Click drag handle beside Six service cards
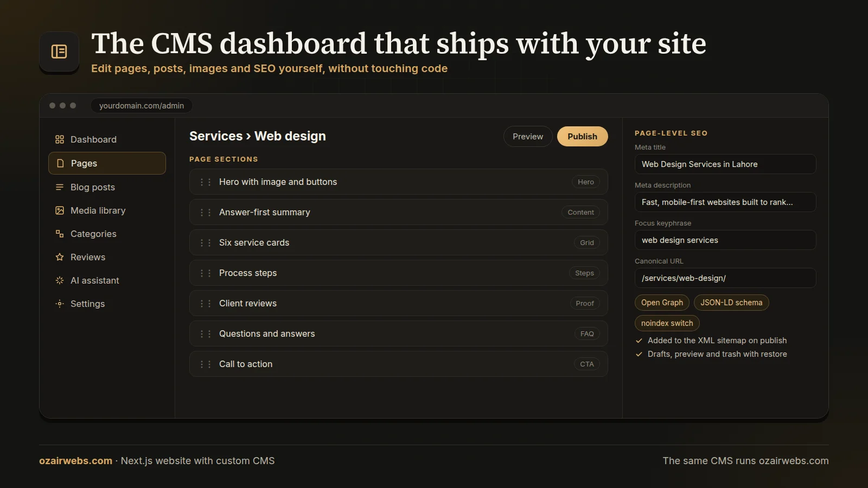868x488 pixels. (206, 243)
